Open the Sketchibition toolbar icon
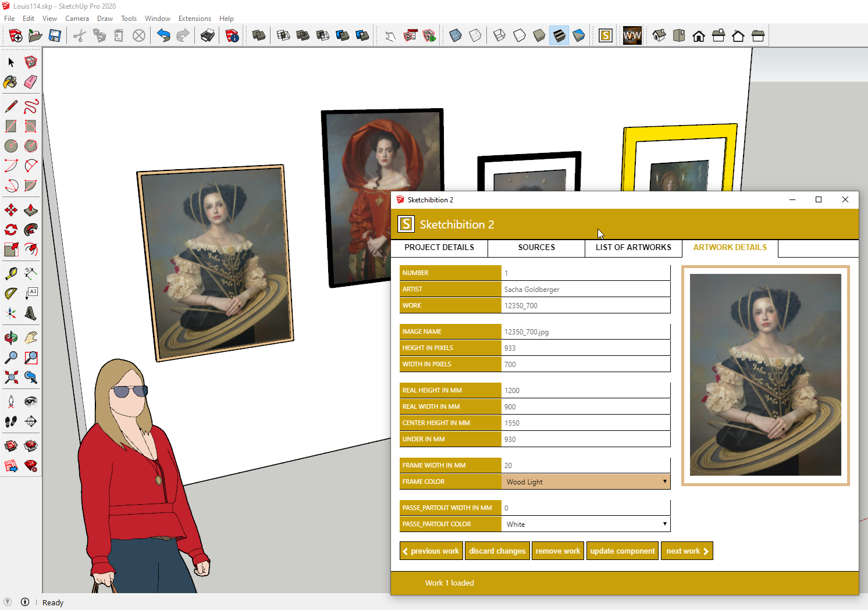This screenshot has width=868, height=610. [606, 35]
